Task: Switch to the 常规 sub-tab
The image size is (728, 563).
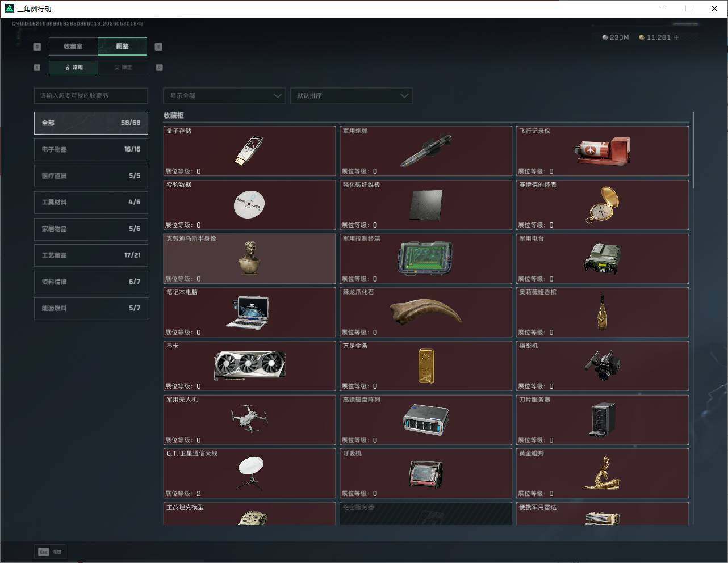Action: tap(74, 68)
